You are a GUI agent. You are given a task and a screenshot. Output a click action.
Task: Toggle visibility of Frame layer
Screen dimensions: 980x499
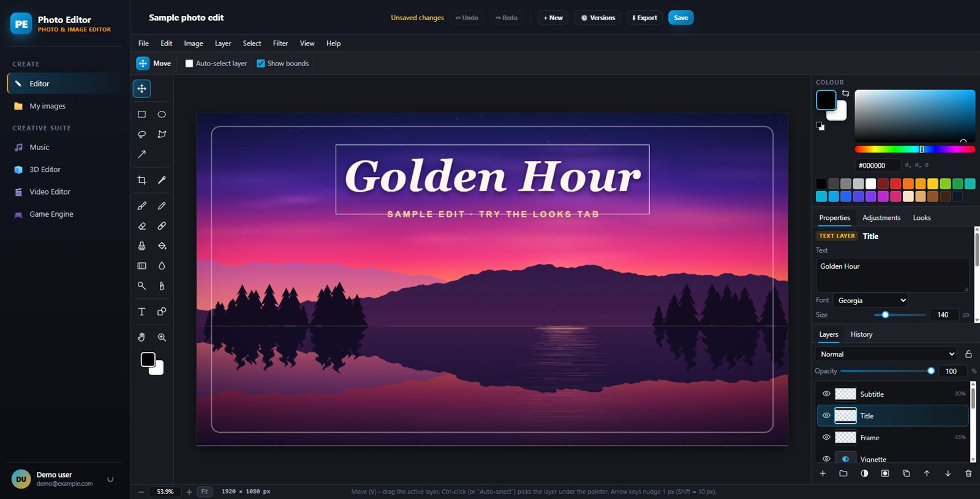826,437
